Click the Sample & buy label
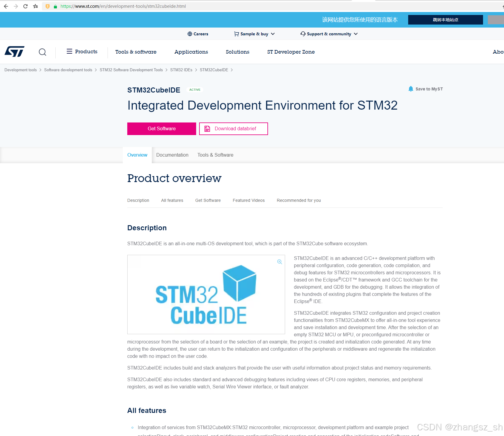 tap(254, 34)
